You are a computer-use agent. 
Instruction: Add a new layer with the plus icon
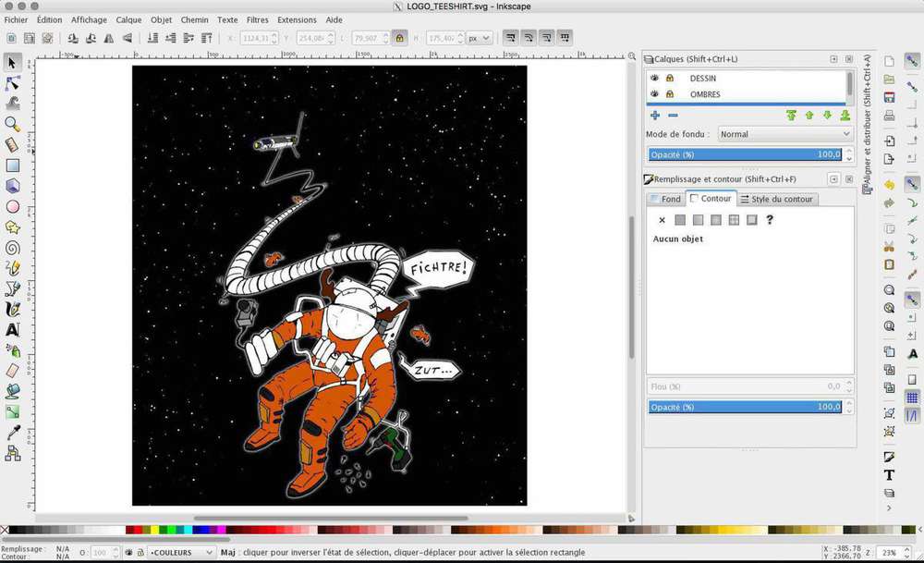tap(655, 116)
